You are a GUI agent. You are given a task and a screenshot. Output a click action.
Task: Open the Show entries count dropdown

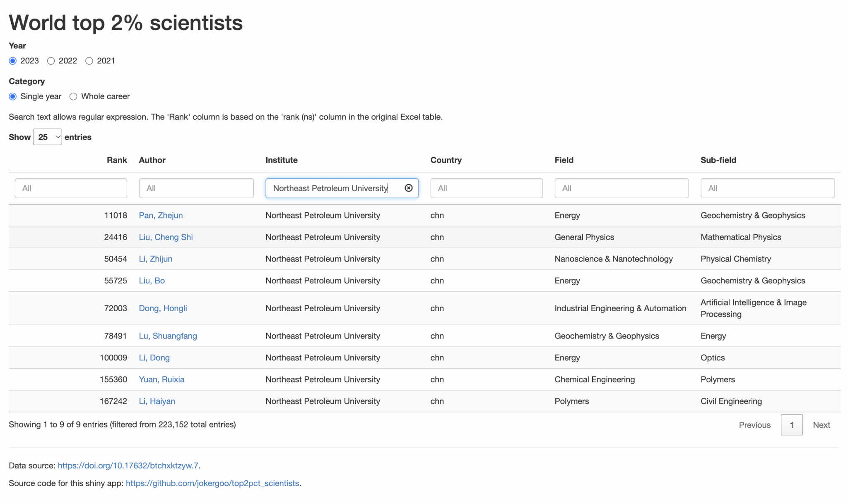pyautogui.click(x=48, y=137)
